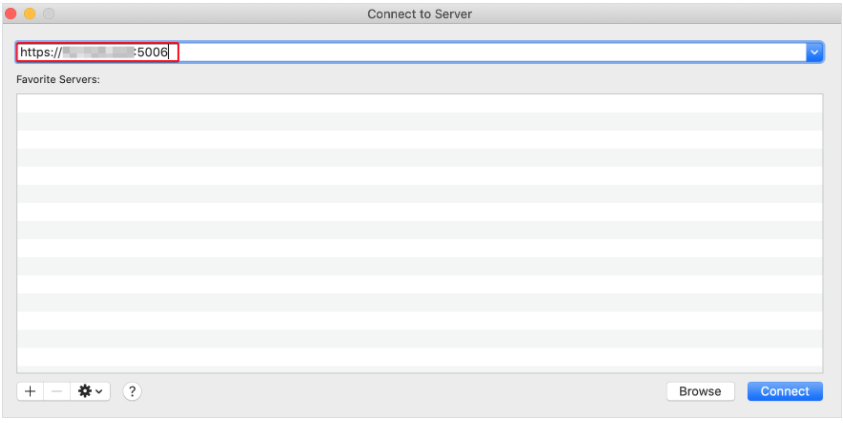Click a middle row in favorites list
This screenshot has height=423, width=843.
(x=419, y=230)
